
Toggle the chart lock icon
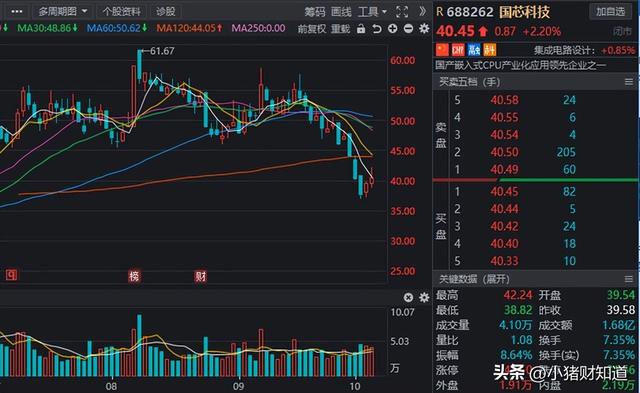pyautogui.click(x=361, y=29)
